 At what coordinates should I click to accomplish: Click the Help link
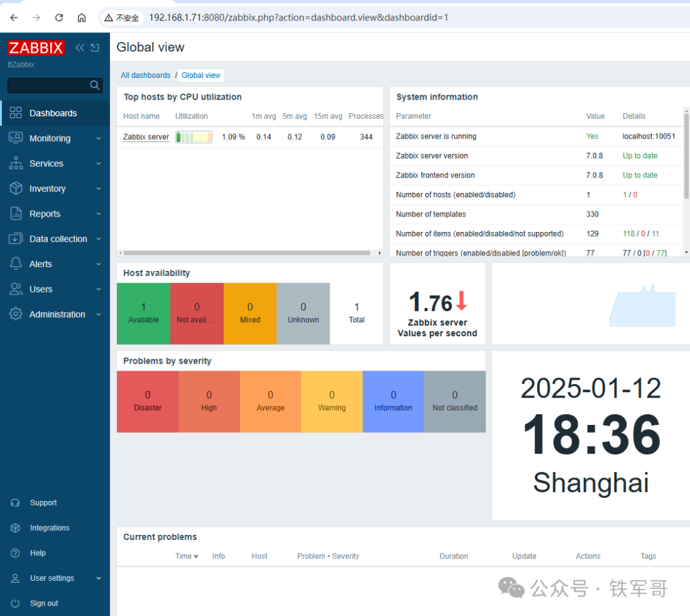click(38, 553)
